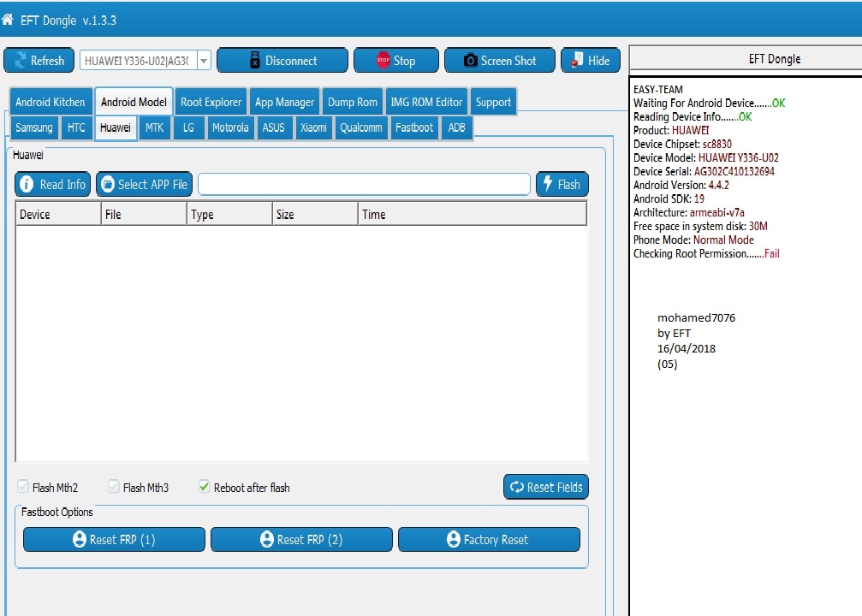Click the Android Version 4.4.2 line
Screen dimensions: 862x616
[x=681, y=185]
